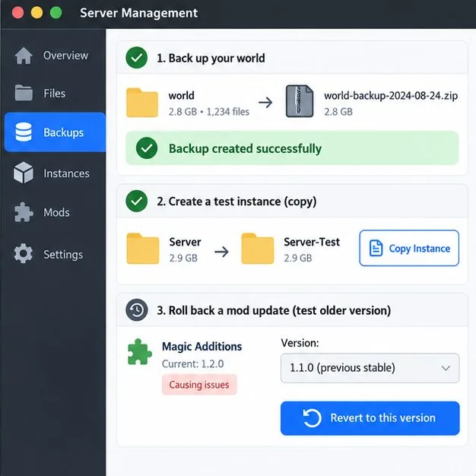Screen dimensions: 476x476
Task: Switch to the Backups section
Action: click(x=55, y=132)
